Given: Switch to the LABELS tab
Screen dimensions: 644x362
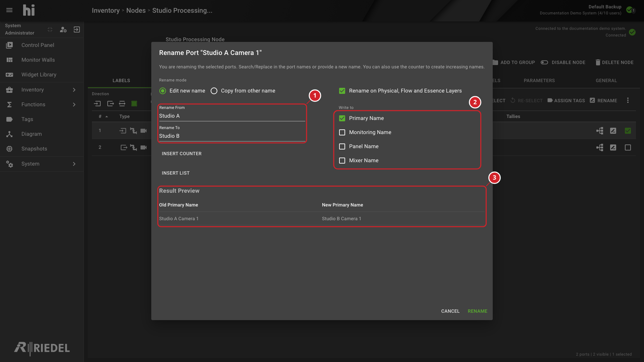Looking at the screenshot, I should pos(121,80).
